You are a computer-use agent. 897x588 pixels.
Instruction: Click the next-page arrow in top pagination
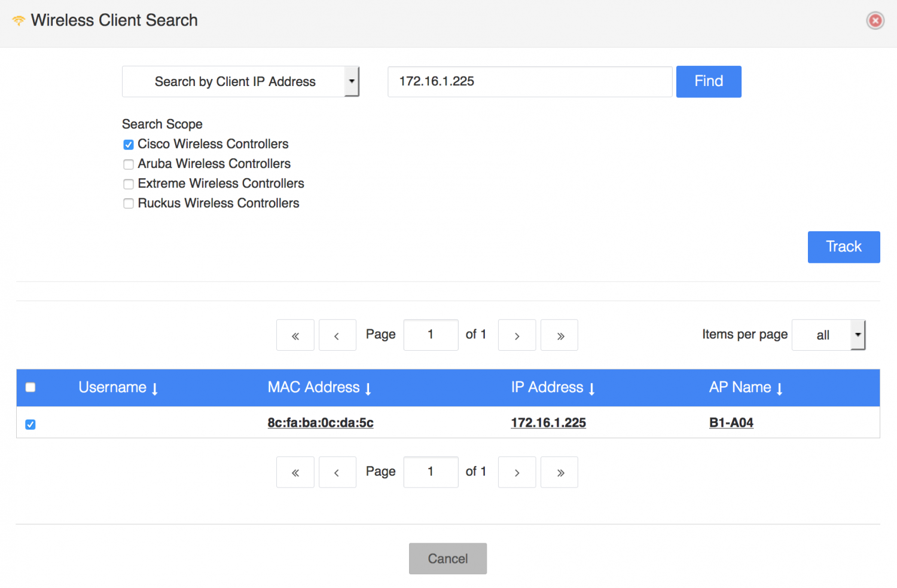click(517, 335)
